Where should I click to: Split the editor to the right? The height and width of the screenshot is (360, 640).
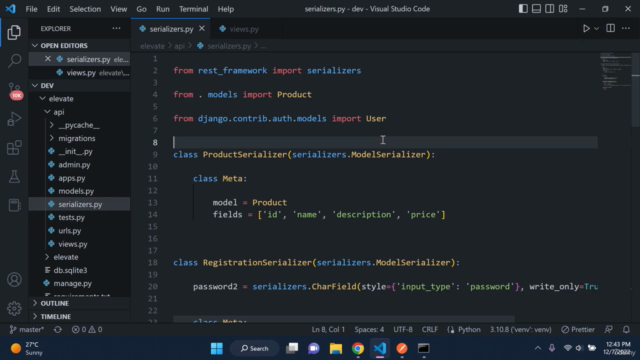coord(610,28)
